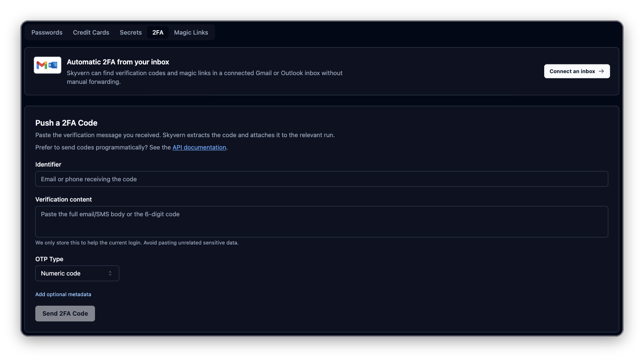Click into the Verification content text area
The width and height of the screenshot is (644, 357).
322,221
